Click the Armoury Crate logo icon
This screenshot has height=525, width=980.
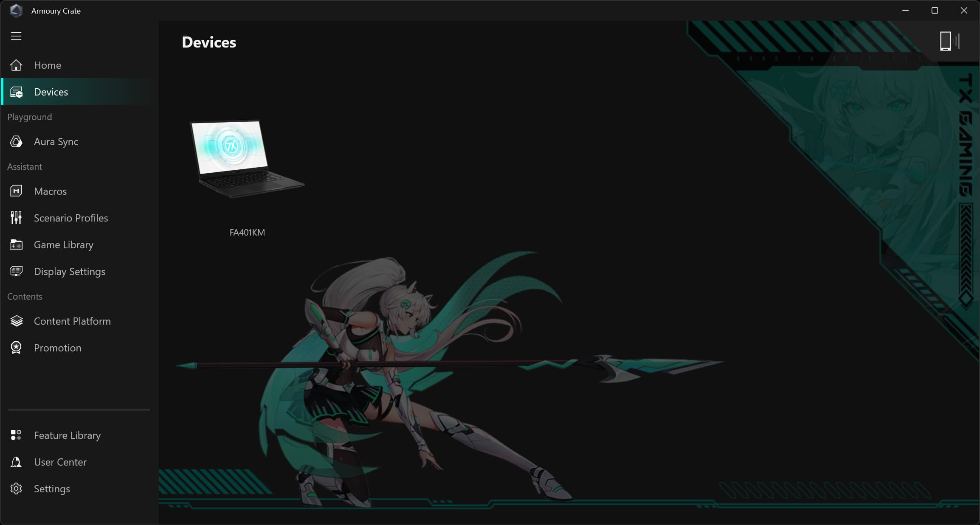pyautogui.click(x=16, y=11)
